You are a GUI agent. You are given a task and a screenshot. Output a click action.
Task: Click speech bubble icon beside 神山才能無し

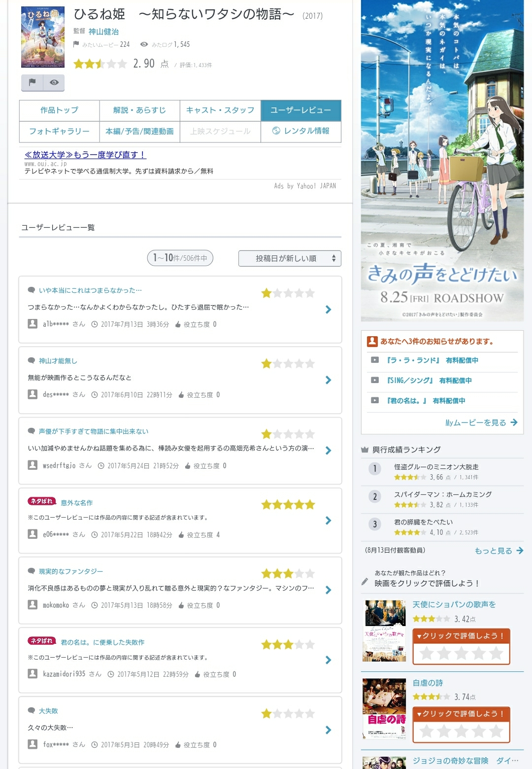32,360
